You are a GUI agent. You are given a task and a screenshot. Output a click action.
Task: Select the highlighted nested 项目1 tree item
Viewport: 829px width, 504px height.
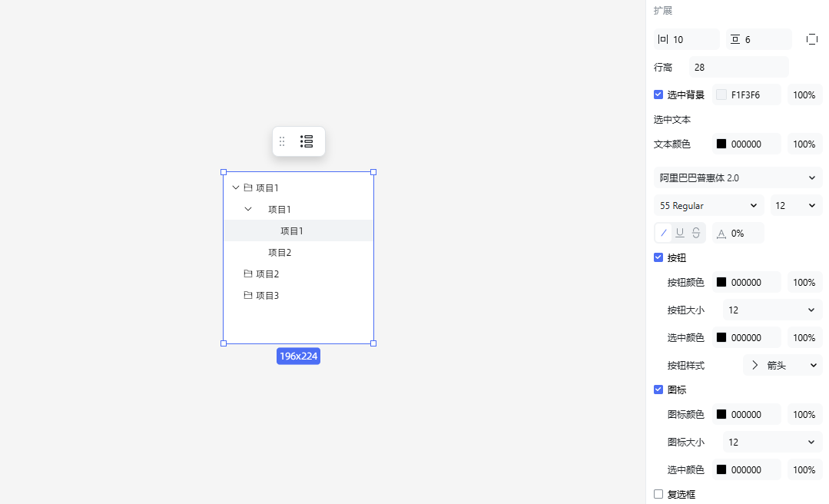click(292, 230)
